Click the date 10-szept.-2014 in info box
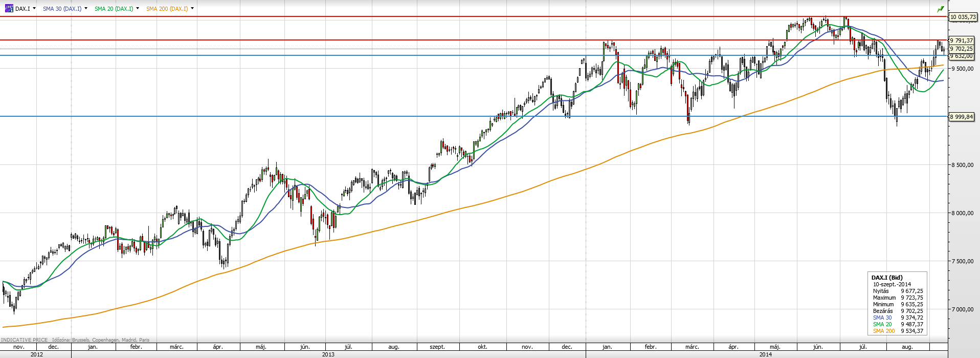The height and width of the screenshot is (358, 980). [892, 284]
